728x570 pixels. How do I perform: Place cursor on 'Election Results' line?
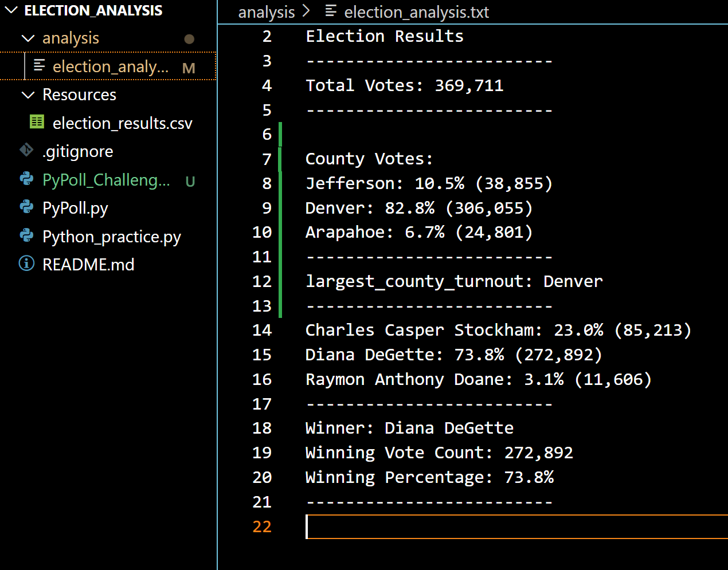(385, 37)
